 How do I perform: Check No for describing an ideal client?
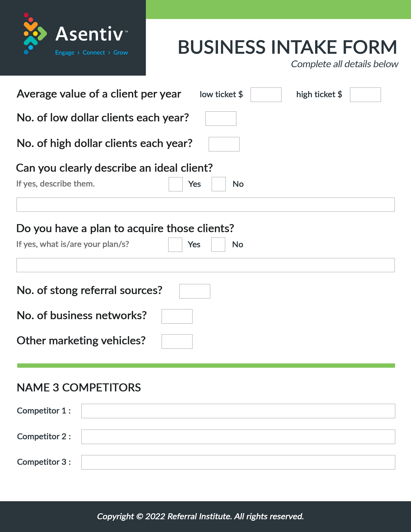click(219, 184)
